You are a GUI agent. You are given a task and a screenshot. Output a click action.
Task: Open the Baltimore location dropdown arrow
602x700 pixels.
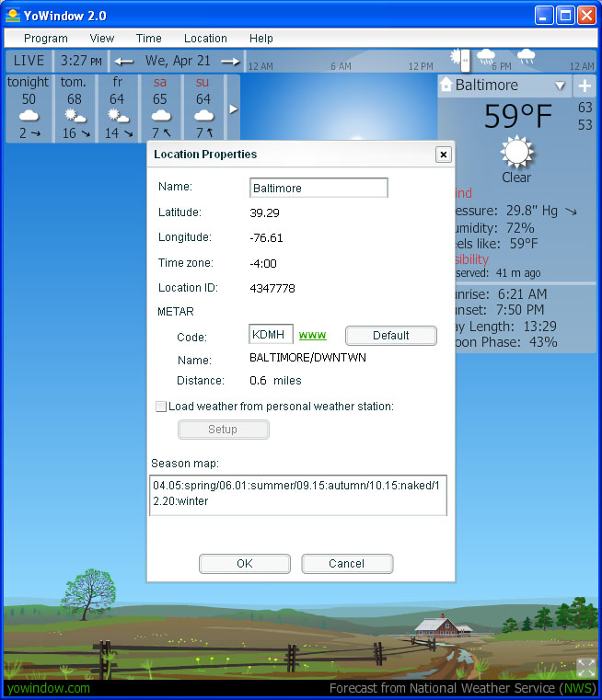click(560, 86)
